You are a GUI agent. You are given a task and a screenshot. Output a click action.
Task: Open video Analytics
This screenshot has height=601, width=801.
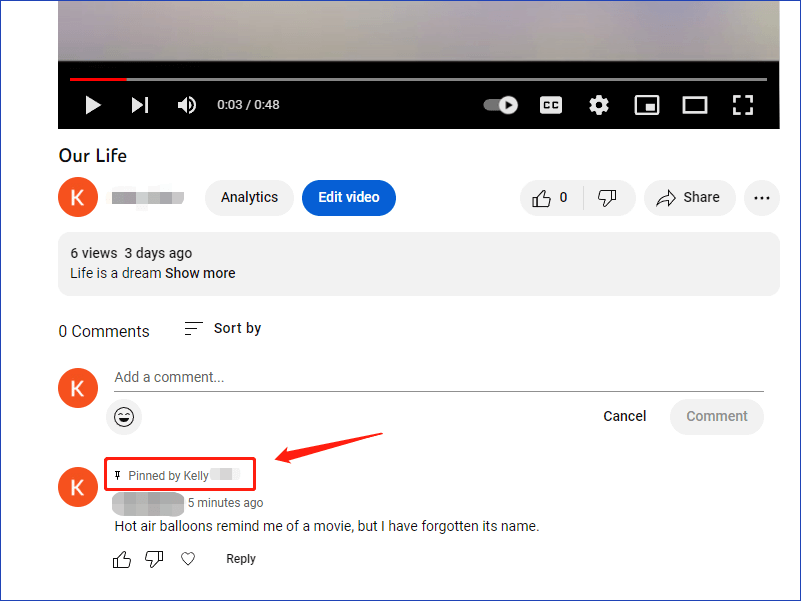(x=248, y=197)
